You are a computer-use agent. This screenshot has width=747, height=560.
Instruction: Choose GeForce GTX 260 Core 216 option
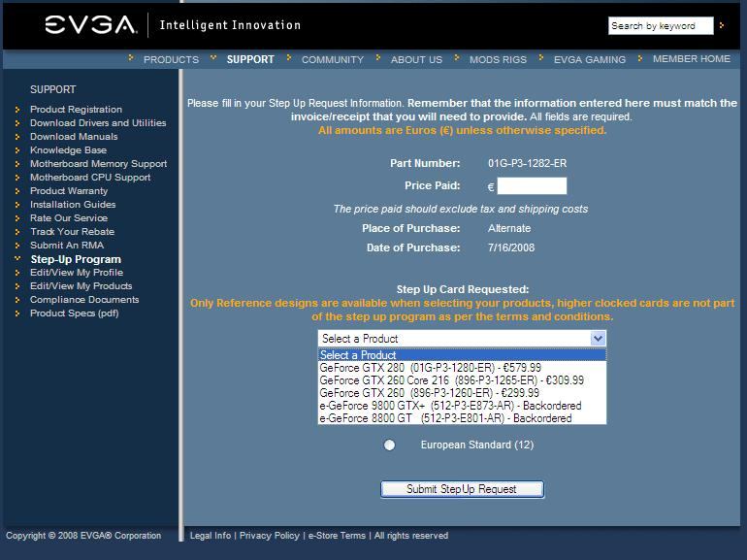pos(462,380)
